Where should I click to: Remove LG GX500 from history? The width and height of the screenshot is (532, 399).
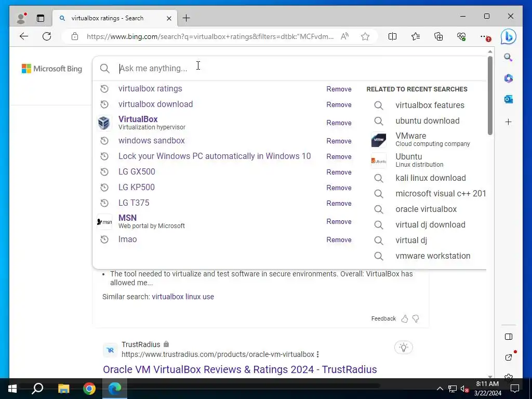pyautogui.click(x=339, y=172)
